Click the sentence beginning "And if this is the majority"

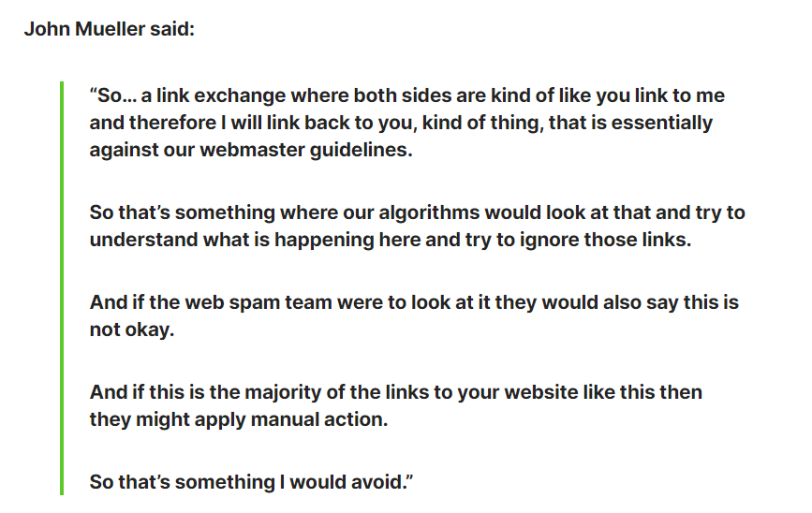click(396, 406)
